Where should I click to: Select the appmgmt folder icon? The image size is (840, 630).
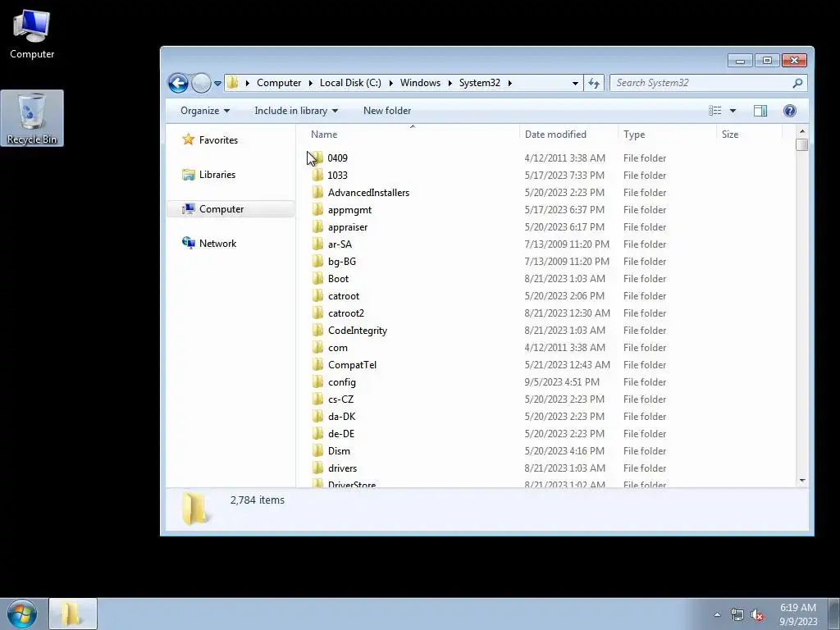tap(318, 209)
